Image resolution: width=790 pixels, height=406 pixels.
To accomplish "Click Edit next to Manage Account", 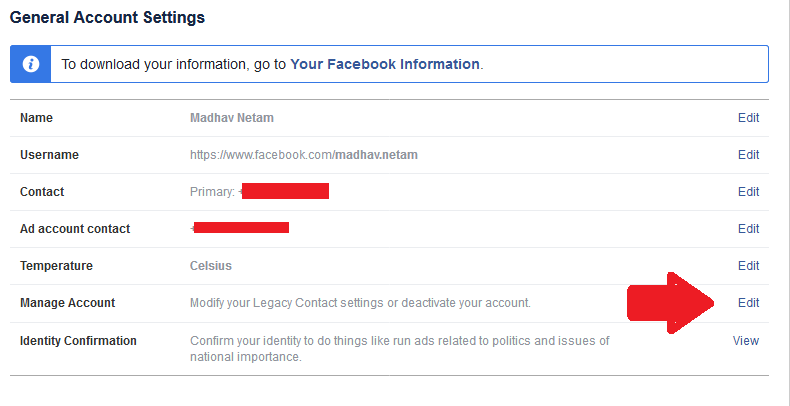I will pos(748,303).
